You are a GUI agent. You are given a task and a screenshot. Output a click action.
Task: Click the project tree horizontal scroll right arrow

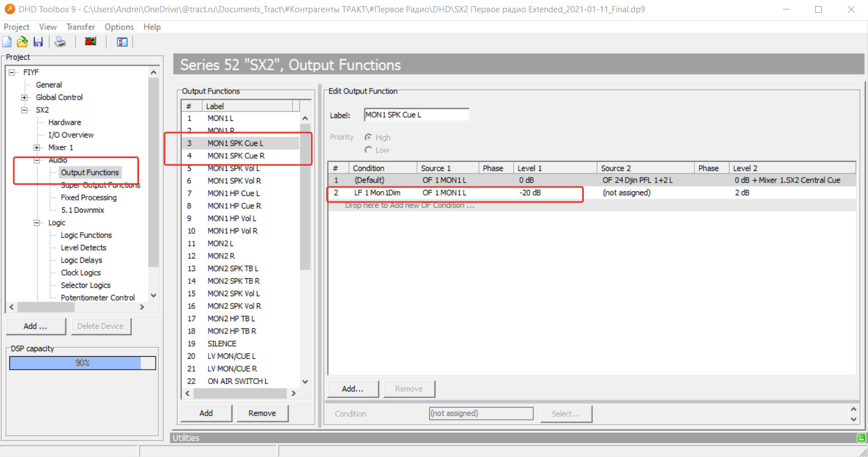[x=142, y=307]
